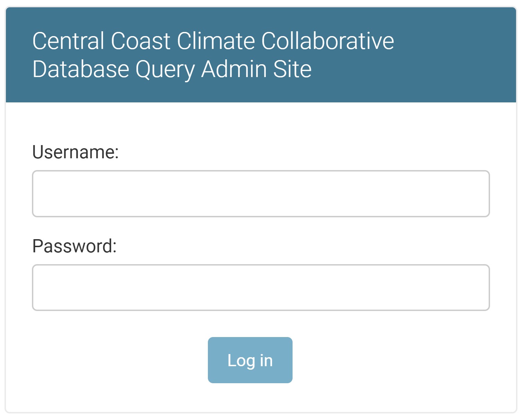
Task: Click empty white area beside Log in button
Action: (382, 360)
